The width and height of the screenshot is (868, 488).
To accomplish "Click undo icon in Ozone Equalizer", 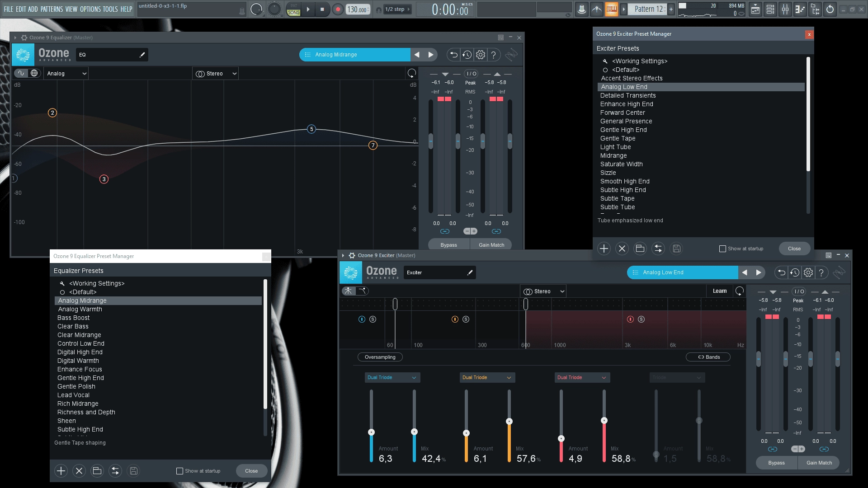I will [x=453, y=55].
